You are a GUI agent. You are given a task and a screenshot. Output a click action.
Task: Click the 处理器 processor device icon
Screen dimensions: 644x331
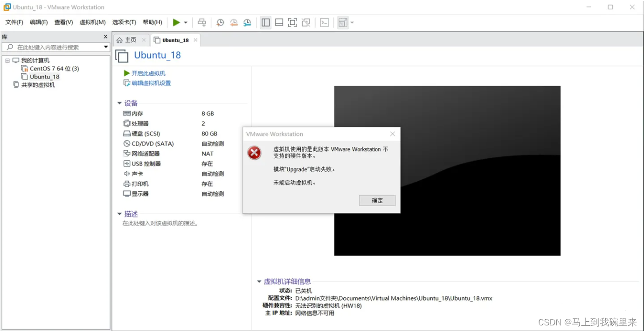click(x=127, y=123)
